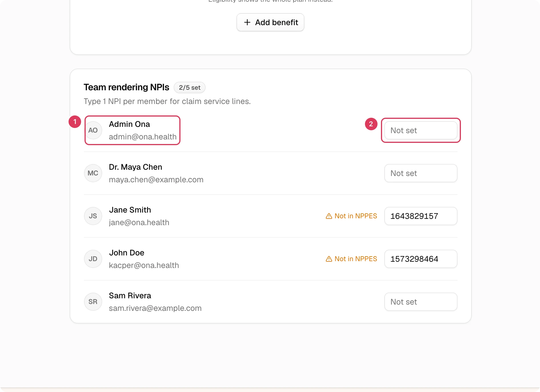Click the AO avatar for Admin Ona
Screen dimensions: 540x392
[x=93, y=130]
